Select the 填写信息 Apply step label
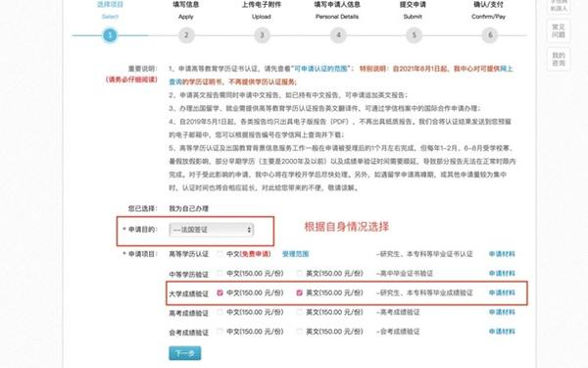Viewport: 588px width, 368px height. click(x=185, y=10)
